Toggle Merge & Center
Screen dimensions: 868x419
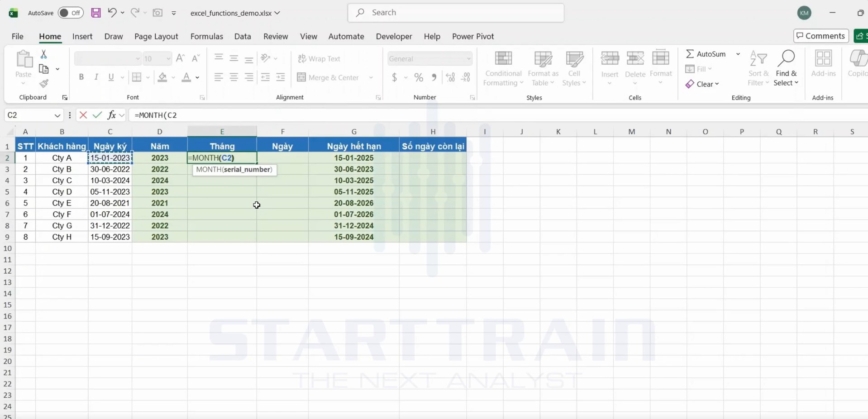(328, 77)
